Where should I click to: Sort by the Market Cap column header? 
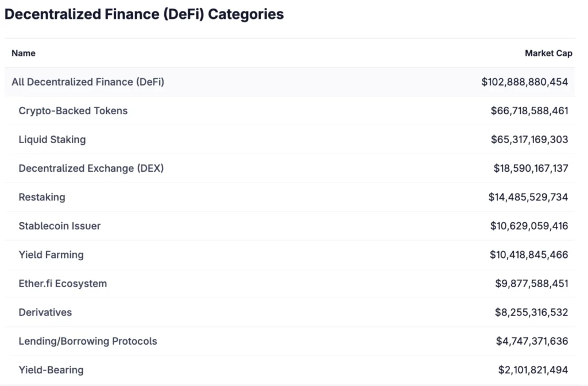(548, 53)
